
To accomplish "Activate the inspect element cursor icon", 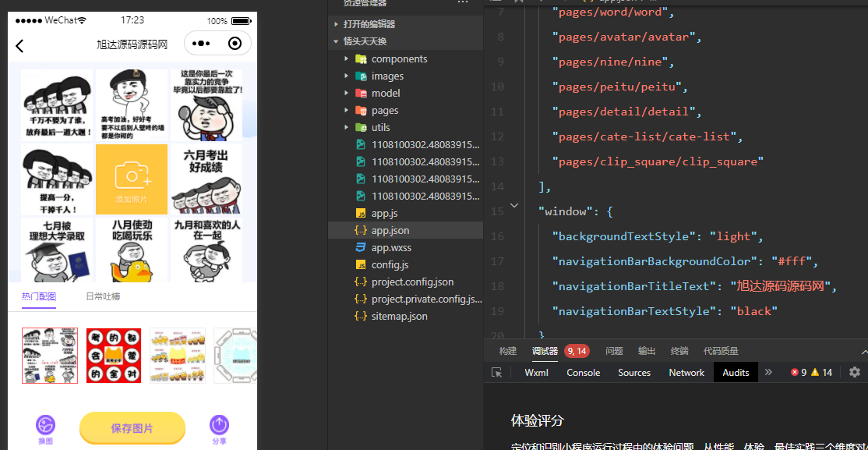I will coord(496,373).
